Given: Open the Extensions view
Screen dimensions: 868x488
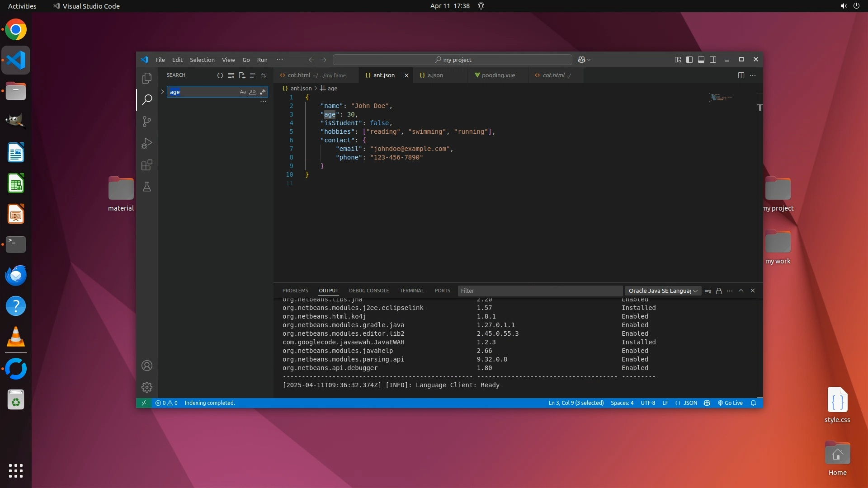Looking at the screenshot, I should [x=147, y=165].
